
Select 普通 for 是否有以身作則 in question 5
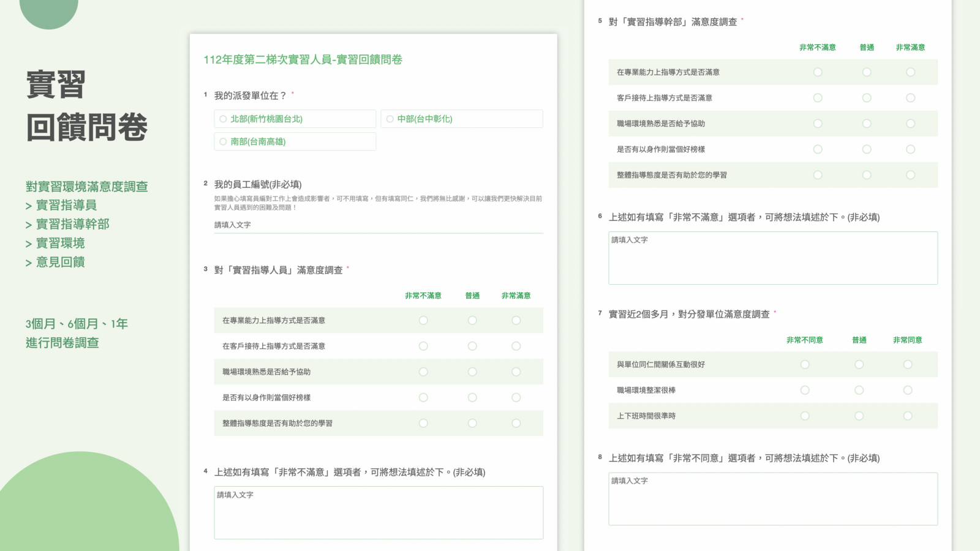867,149
